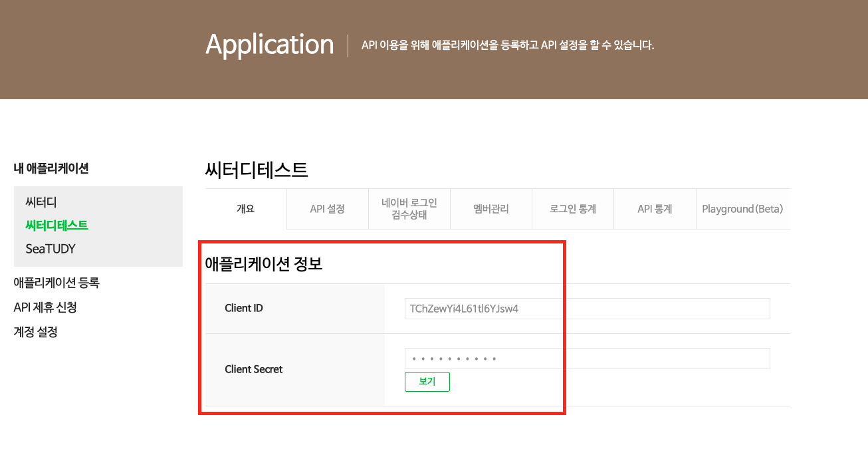This screenshot has height=451, width=868.
Task: Click the 씨터디테스트 page title heading
Action: [257, 170]
